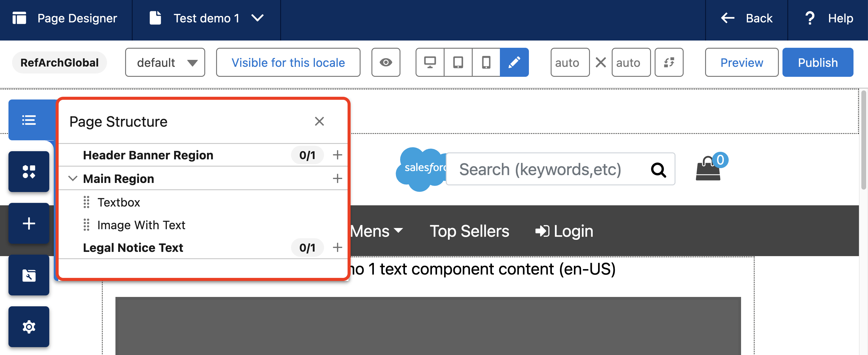Open the default locale dropdown
This screenshot has width=868, height=355.
[165, 62]
